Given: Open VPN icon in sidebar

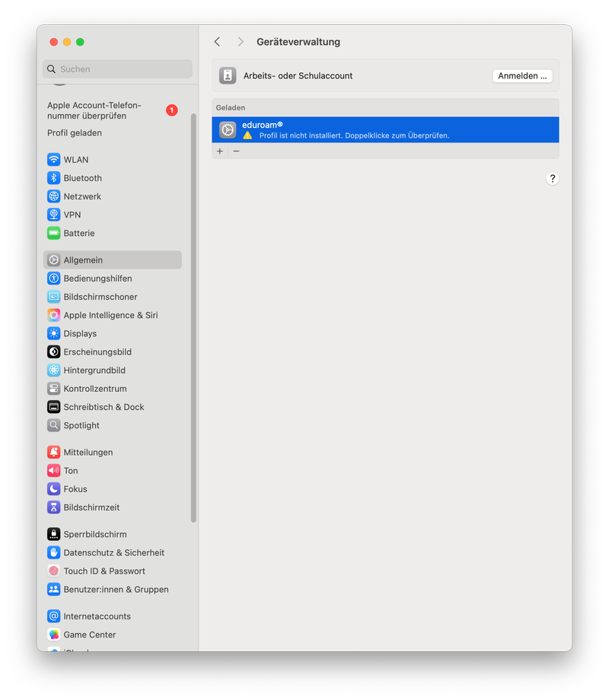Looking at the screenshot, I should pos(53,215).
